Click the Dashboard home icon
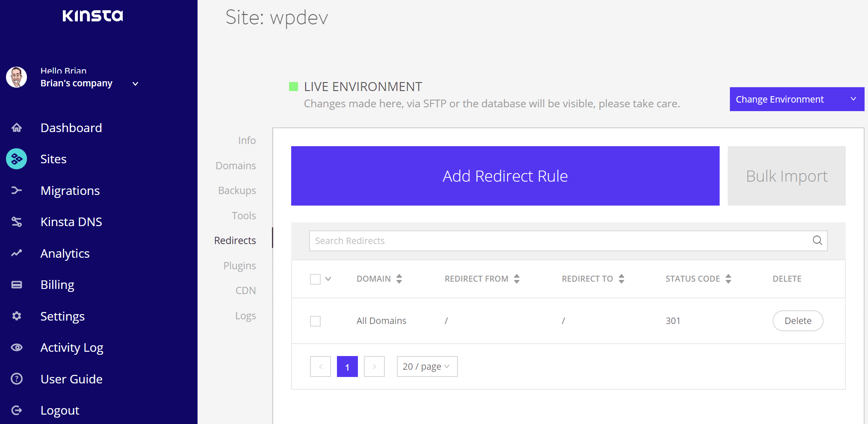868x424 pixels. point(17,128)
